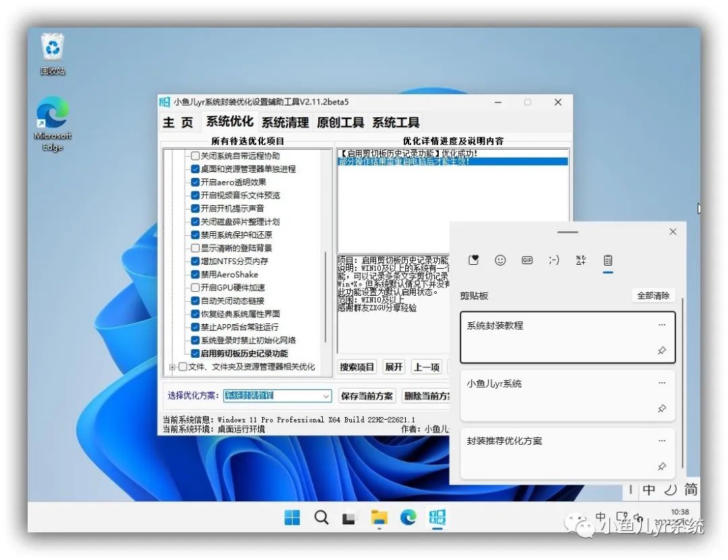This screenshot has height=560, width=728.
Task: Open more options for 系统封装教程 item
Action: 662,325
